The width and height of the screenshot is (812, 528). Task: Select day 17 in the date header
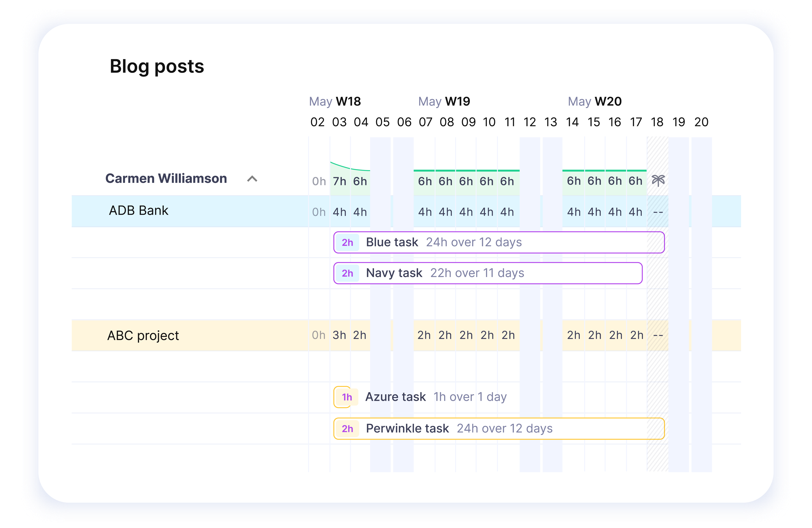636,122
